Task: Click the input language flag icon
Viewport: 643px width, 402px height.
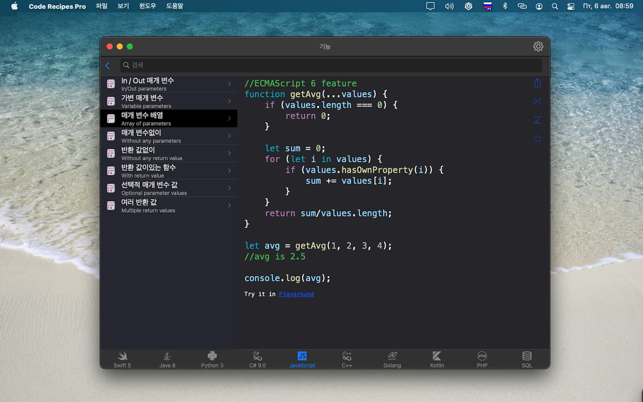Action: coord(487,6)
